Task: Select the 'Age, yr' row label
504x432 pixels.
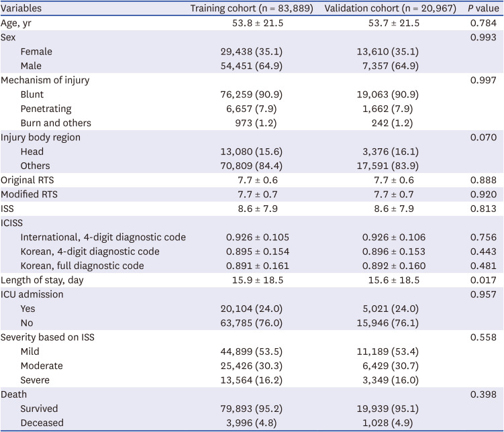Action: coord(17,23)
